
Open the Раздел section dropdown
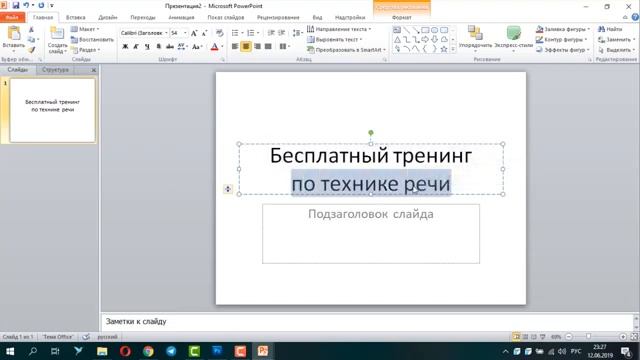coord(85,50)
